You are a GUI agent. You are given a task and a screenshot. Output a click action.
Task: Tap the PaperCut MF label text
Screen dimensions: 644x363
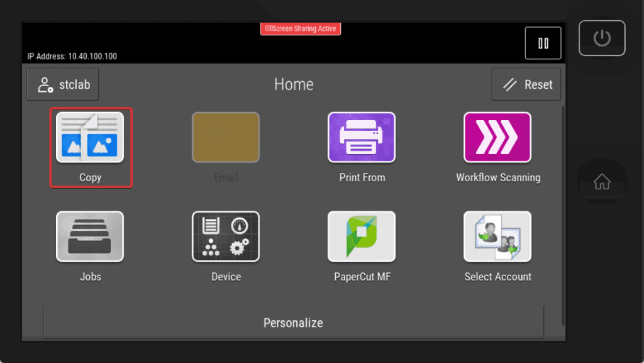click(362, 276)
